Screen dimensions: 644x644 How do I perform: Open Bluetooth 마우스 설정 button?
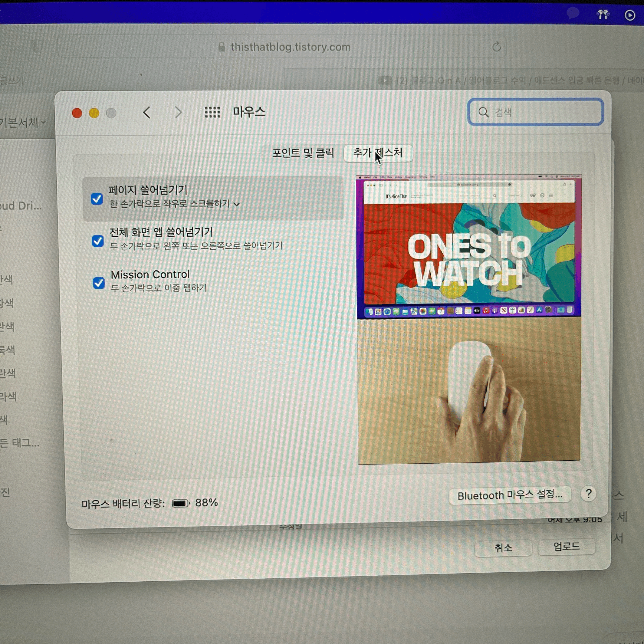tap(510, 495)
